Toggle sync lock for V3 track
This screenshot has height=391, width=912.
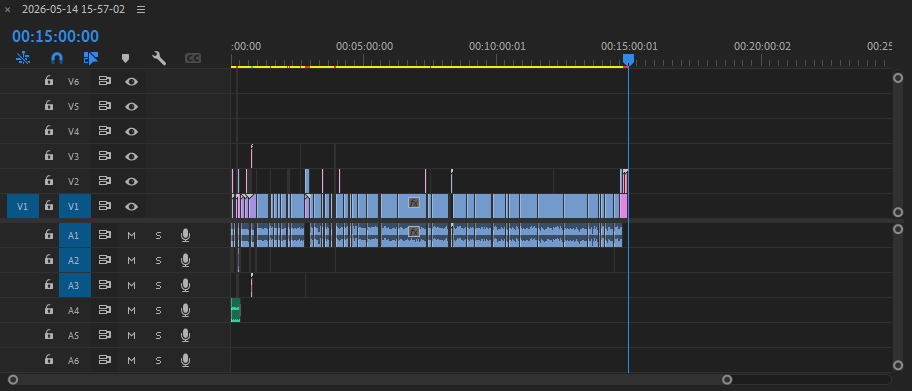tap(105, 157)
